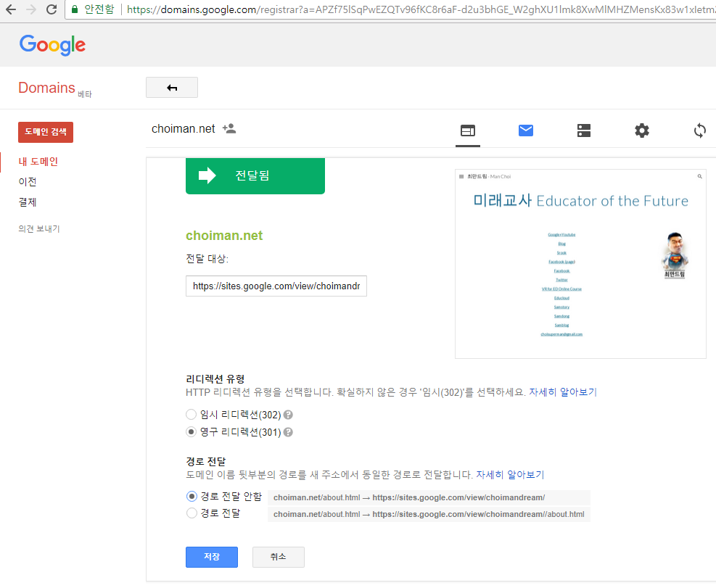716x588 pixels.
Task: Click the search icon in the site preview
Action: pyautogui.click(x=699, y=176)
